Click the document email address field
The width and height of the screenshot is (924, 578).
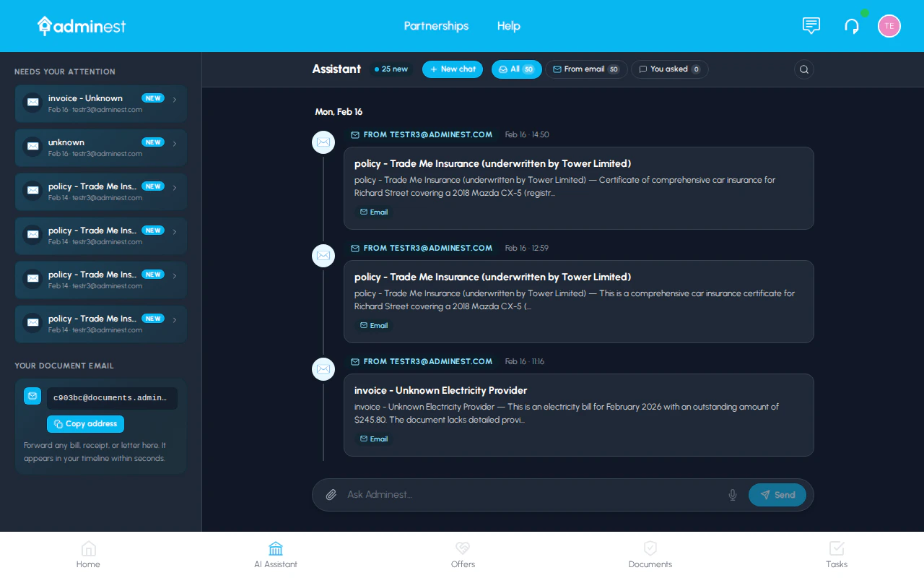tap(112, 398)
